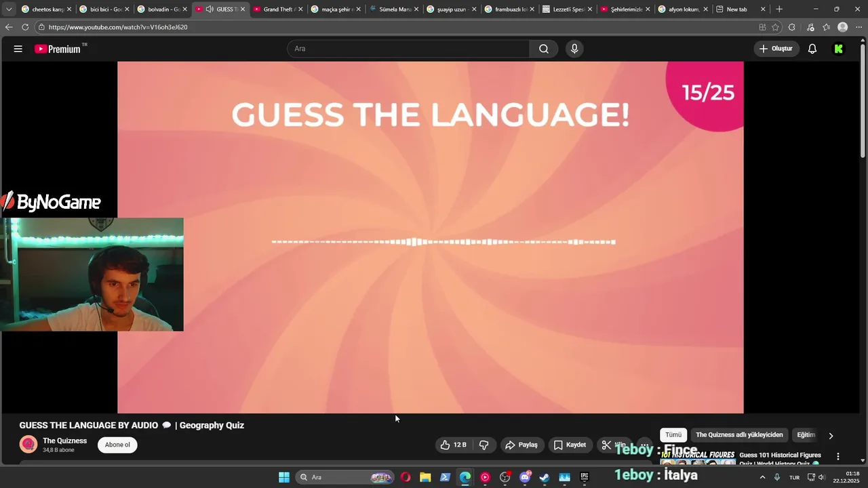Switch to the Şehirlerimizle browser tab
The height and width of the screenshot is (488, 868).
(625, 9)
